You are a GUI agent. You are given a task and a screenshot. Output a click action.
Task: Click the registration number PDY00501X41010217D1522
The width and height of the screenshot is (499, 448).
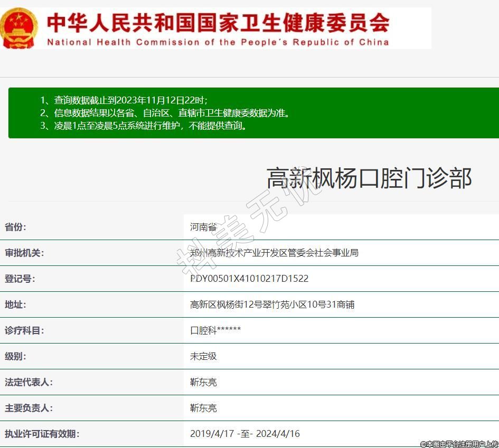coord(249,279)
